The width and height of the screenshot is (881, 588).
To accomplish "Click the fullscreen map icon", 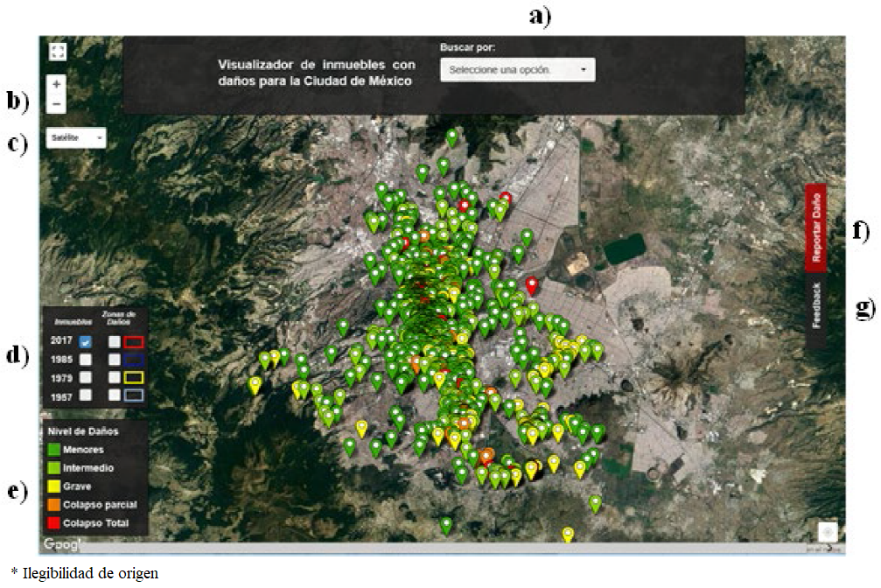I will pos(58,52).
